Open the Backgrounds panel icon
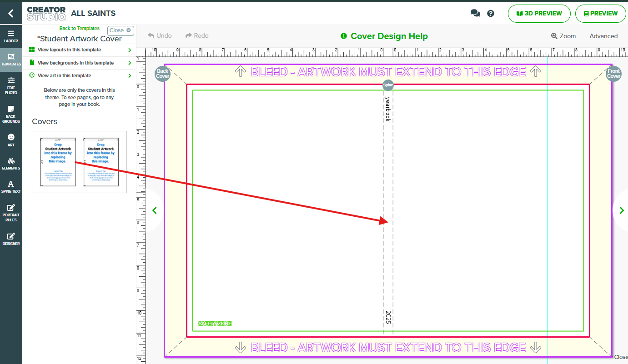 click(x=11, y=114)
